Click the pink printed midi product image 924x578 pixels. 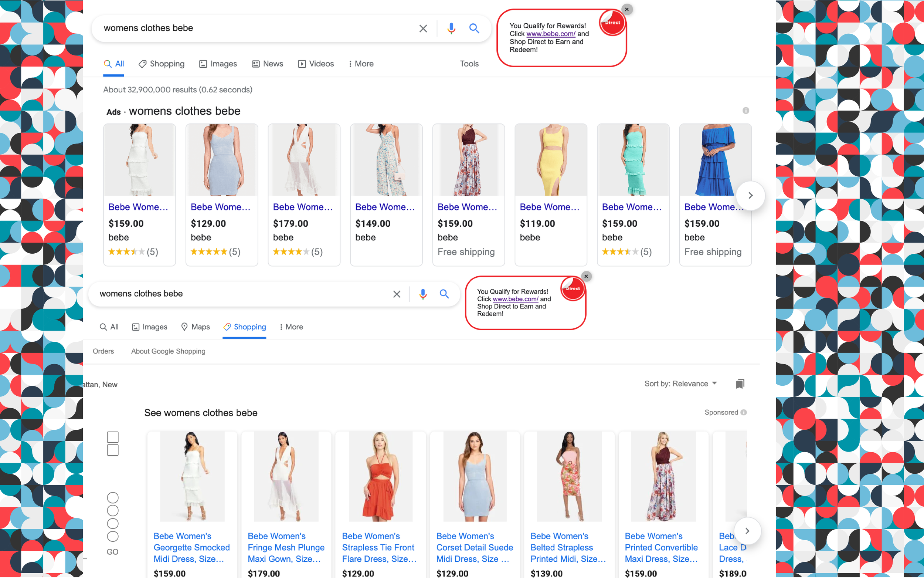pos(569,476)
